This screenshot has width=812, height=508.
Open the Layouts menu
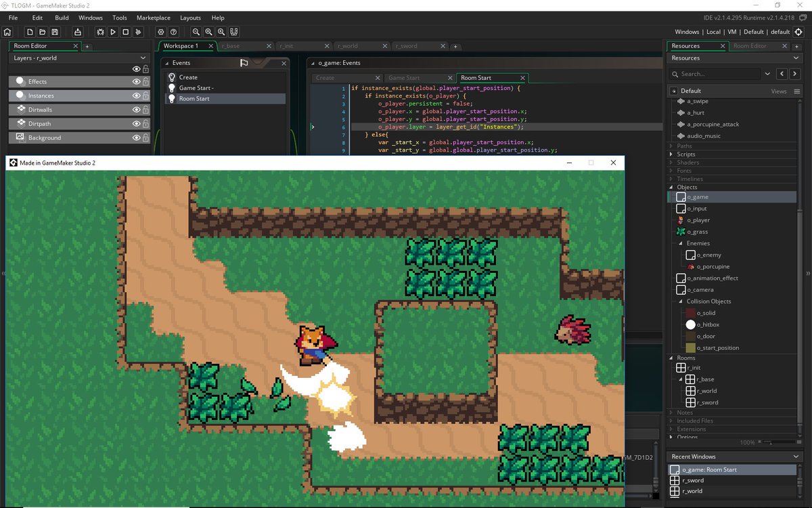click(190, 18)
